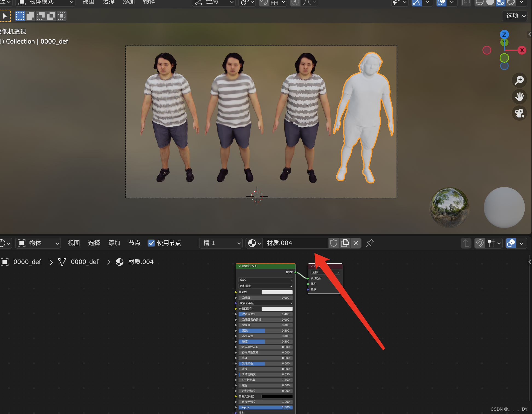Pan the view using the hand icon

(519, 97)
